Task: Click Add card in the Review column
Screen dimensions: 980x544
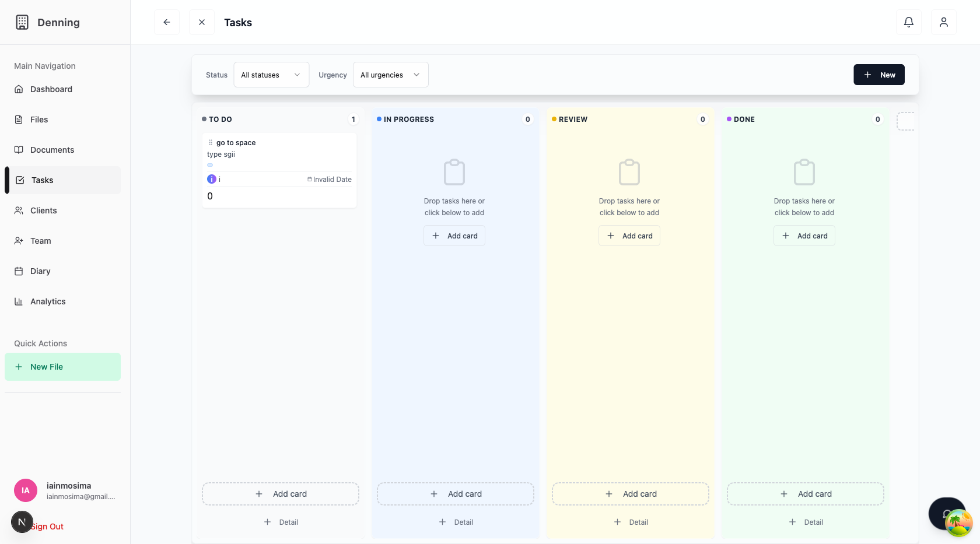Action: (629, 235)
